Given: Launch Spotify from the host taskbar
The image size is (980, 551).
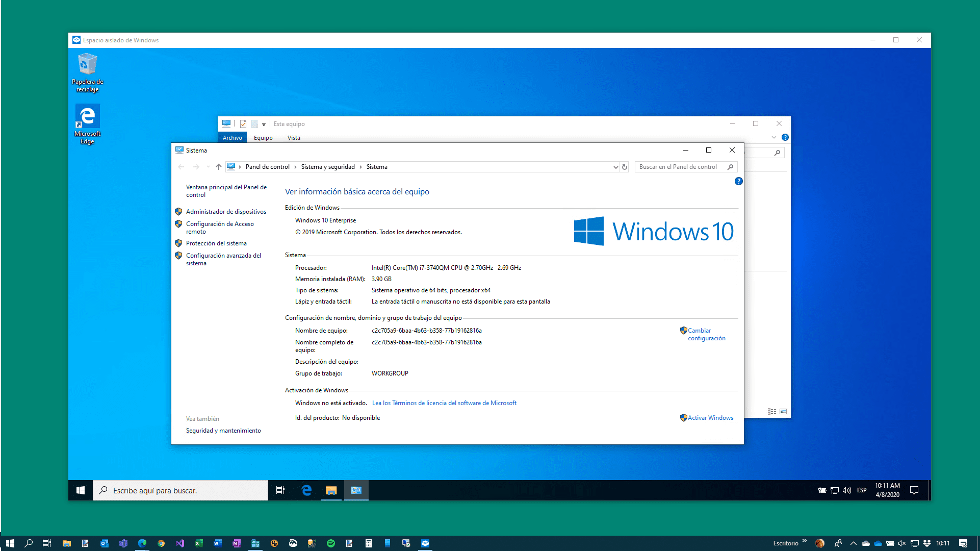Looking at the screenshot, I should tap(331, 543).
